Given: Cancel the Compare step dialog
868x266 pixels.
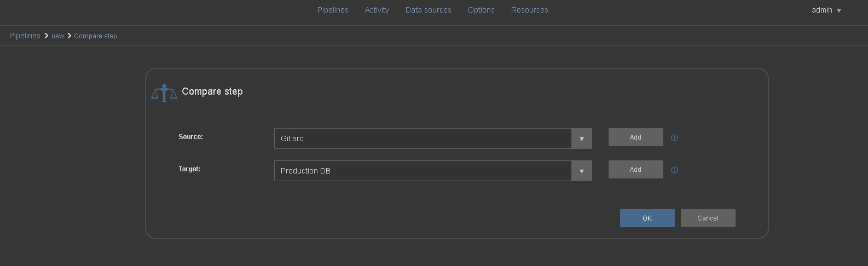Looking at the screenshot, I should click(x=708, y=218).
